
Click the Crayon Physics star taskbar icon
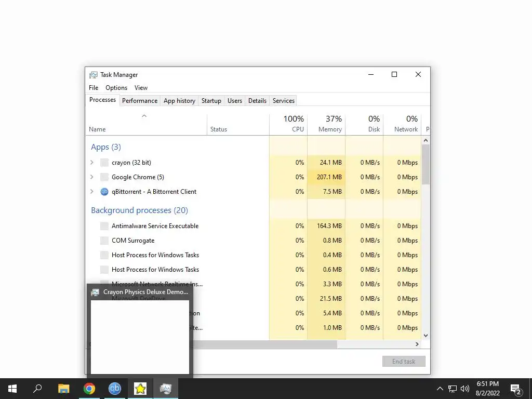pos(140,389)
